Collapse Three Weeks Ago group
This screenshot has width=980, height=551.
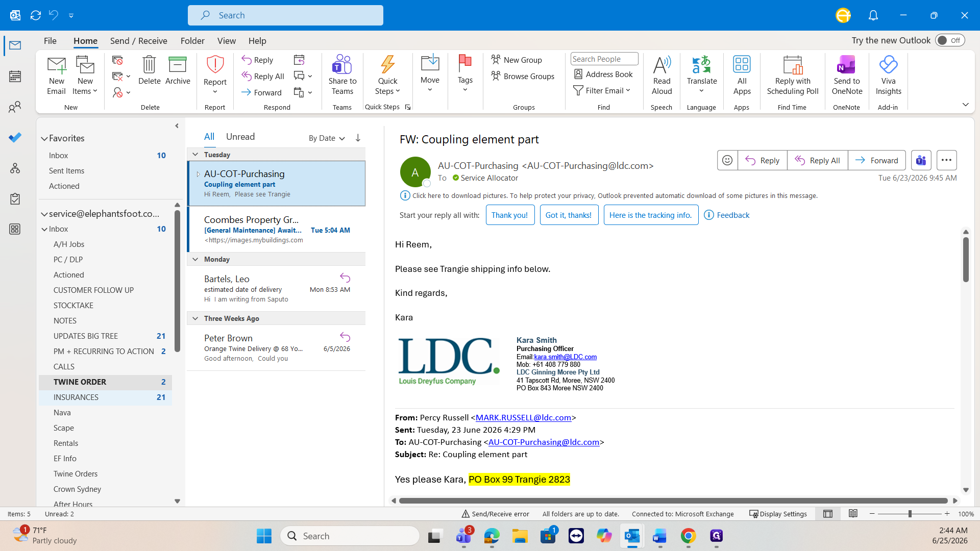pos(195,318)
